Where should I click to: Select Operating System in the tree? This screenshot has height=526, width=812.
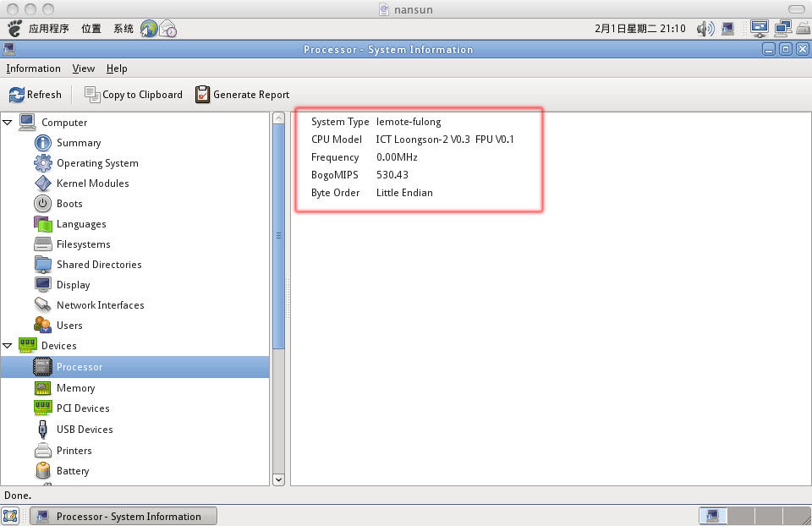[97, 163]
